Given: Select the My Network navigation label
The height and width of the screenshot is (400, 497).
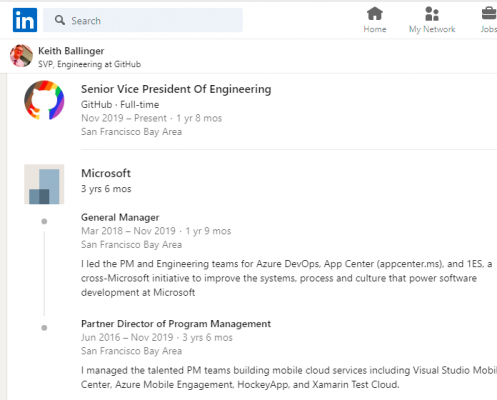Looking at the screenshot, I should point(432,29).
